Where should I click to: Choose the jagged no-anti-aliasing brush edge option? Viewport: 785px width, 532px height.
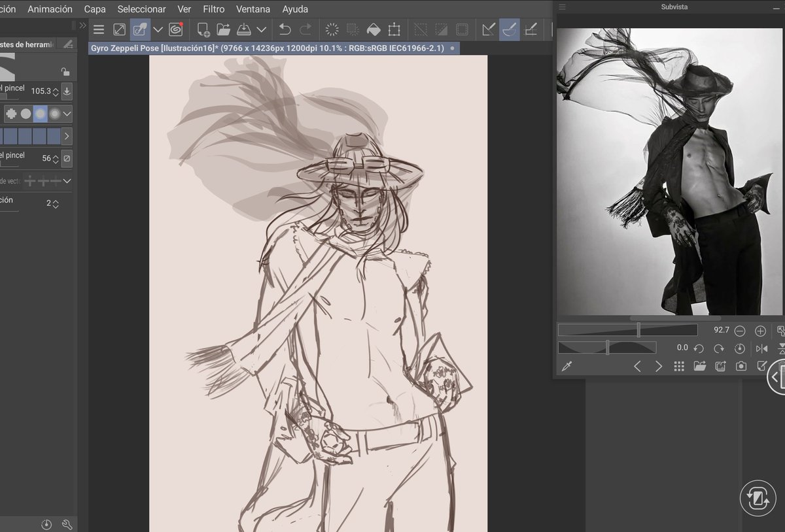pyautogui.click(x=11, y=114)
